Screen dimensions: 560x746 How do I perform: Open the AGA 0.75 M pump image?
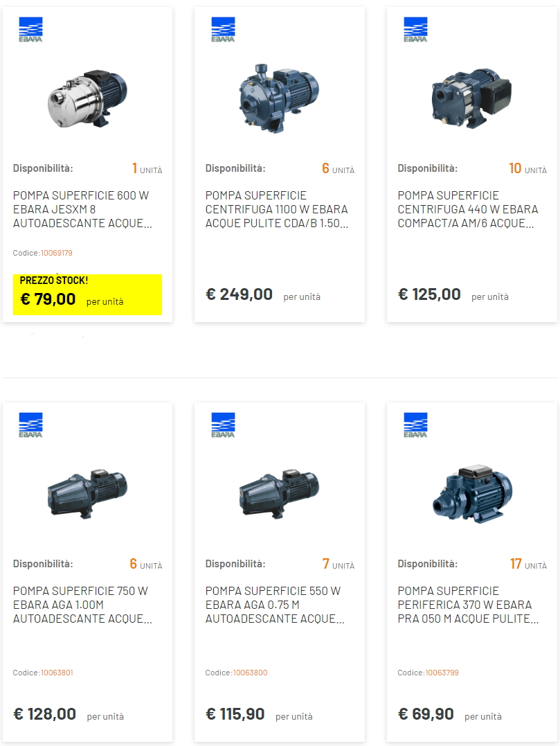[x=279, y=493]
